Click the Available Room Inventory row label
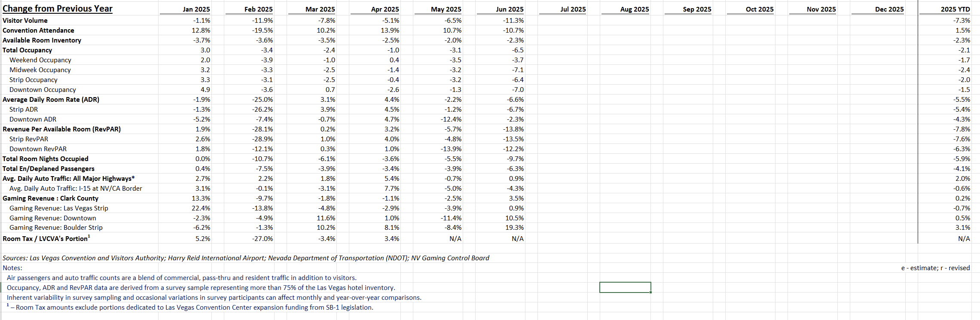The height and width of the screenshot is (320, 980). (42, 40)
